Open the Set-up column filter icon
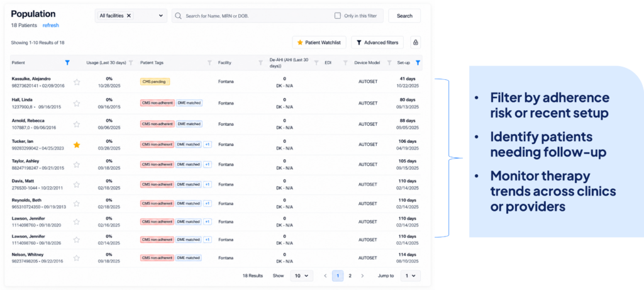 [x=418, y=63]
